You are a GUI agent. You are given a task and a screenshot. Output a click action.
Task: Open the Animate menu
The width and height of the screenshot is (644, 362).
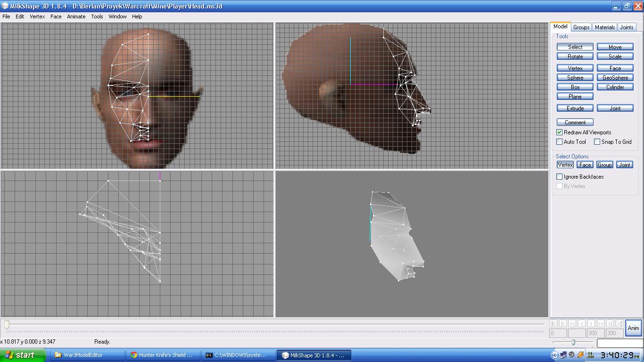pyautogui.click(x=76, y=16)
